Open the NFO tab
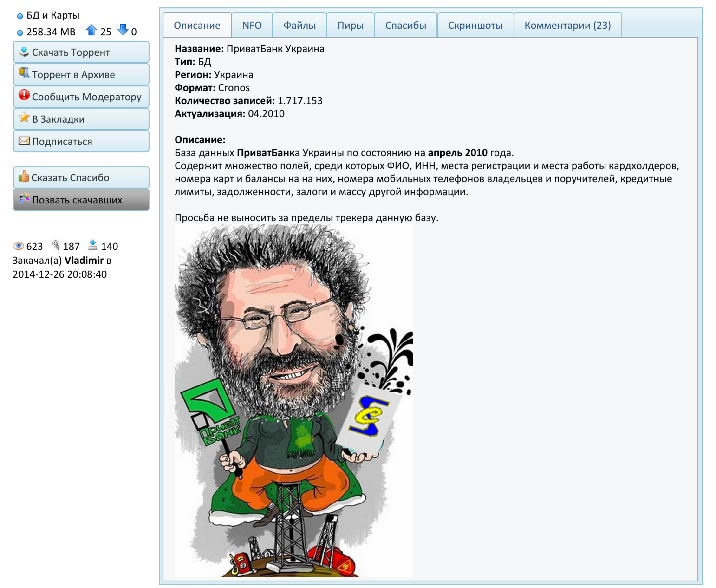Screen dimensions: 716x588 coord(252,25)
